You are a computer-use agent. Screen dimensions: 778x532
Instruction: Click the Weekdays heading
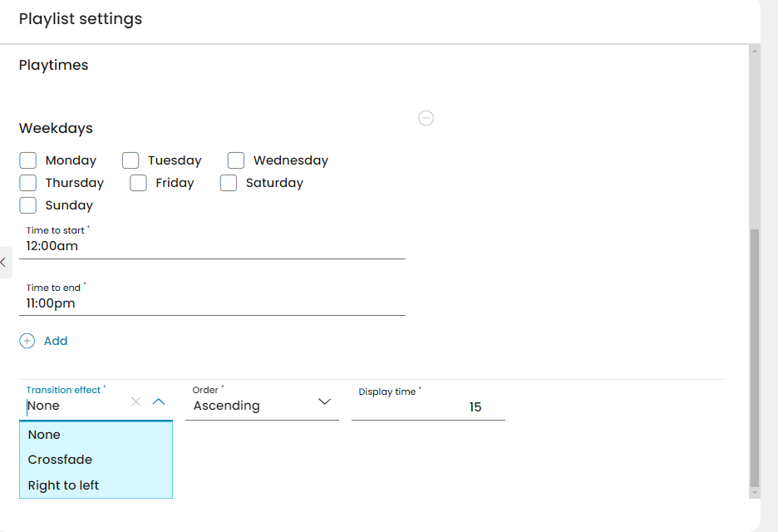[56, 128]
